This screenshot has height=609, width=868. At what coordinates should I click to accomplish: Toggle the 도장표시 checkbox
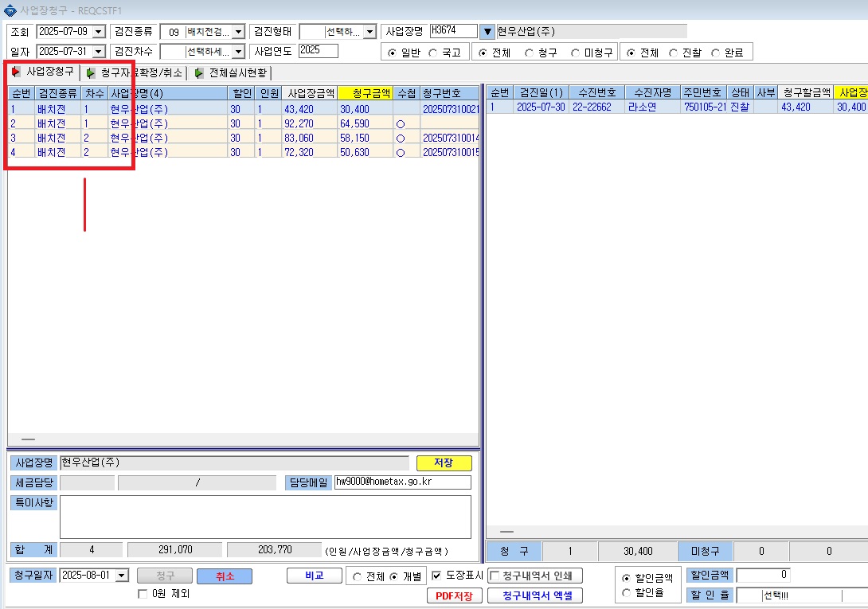point(436,576)
